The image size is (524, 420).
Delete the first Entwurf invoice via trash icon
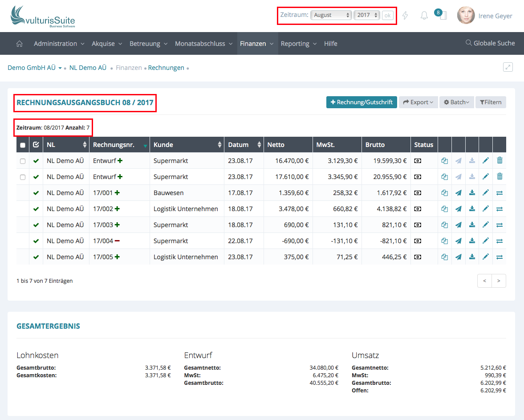500,161
